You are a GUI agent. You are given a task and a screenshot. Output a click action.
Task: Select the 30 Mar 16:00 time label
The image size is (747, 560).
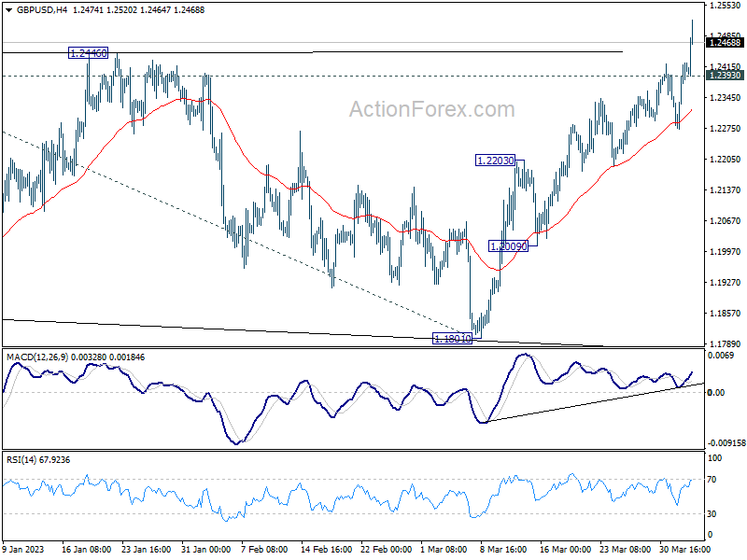[685, 549]
